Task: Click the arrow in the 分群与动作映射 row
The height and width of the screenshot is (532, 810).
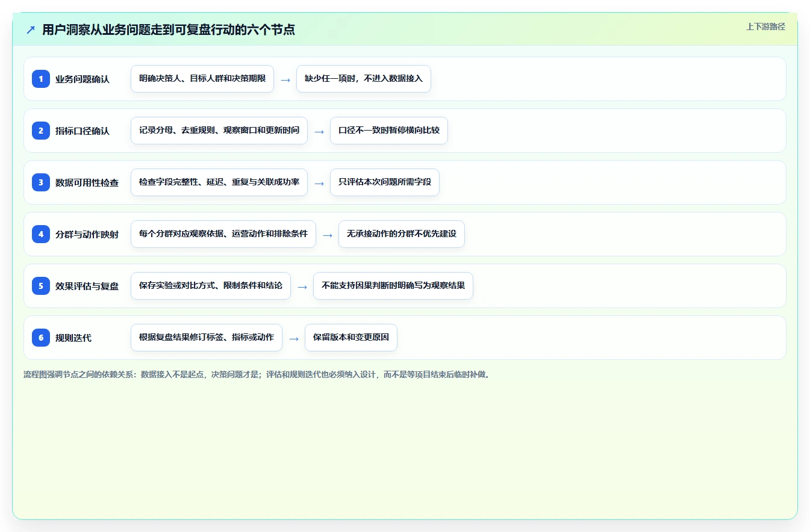Action: click(x=328, y=235)
